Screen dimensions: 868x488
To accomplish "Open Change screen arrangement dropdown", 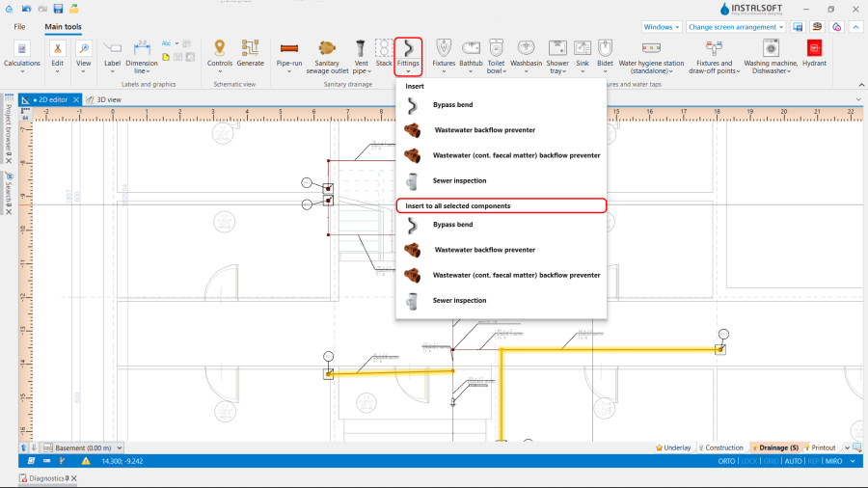I will [736, 27].
